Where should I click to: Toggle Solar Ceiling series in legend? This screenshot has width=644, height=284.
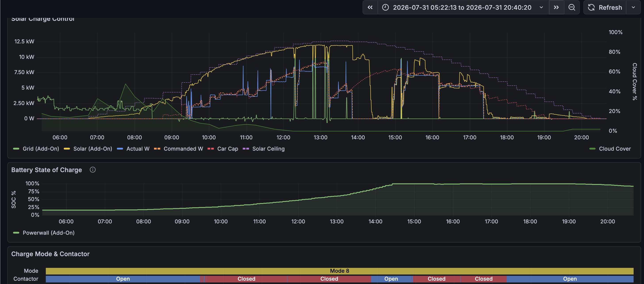pyautogui.click(x=268, y=149)
